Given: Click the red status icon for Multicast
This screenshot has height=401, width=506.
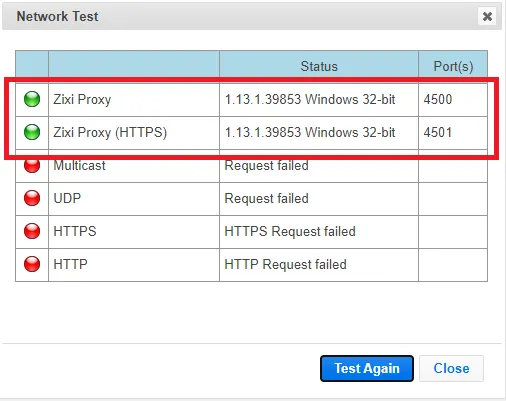Looking at the screenshot, I should click(32, 166).
